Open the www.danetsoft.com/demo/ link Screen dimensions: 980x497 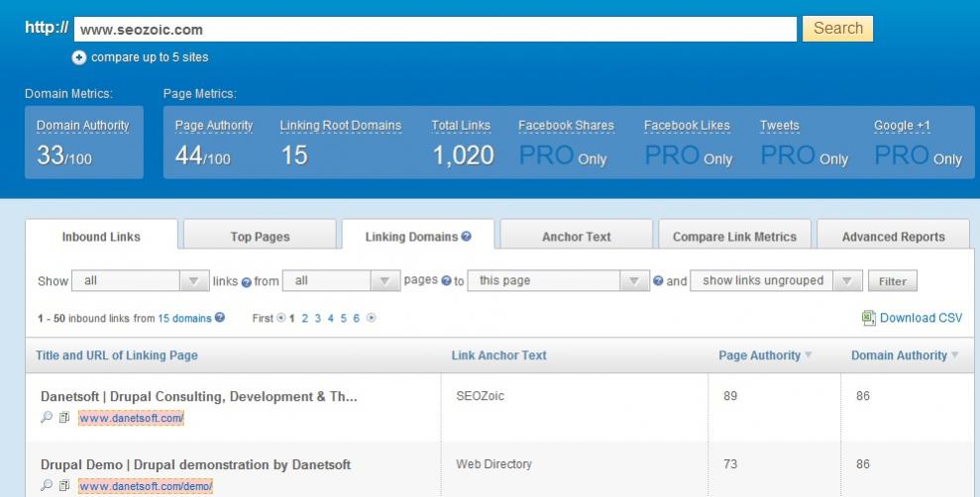(x=146, y=486)
